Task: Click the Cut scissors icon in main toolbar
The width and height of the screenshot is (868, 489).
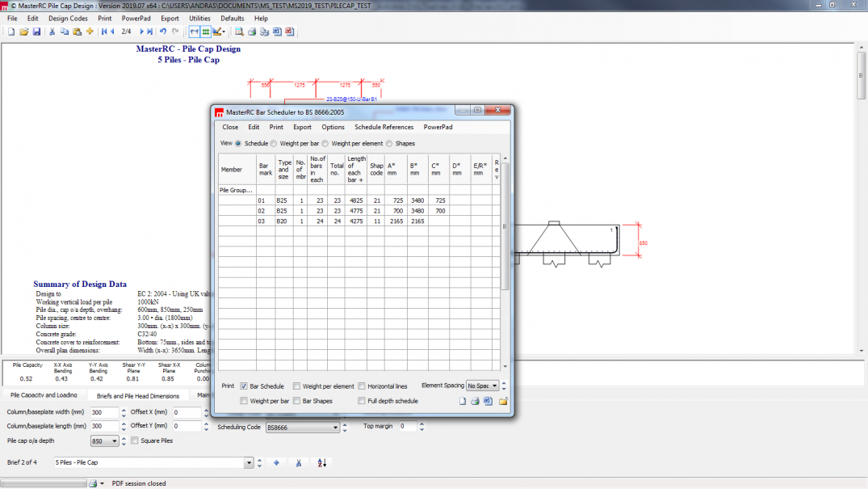Action: (52, 32)
